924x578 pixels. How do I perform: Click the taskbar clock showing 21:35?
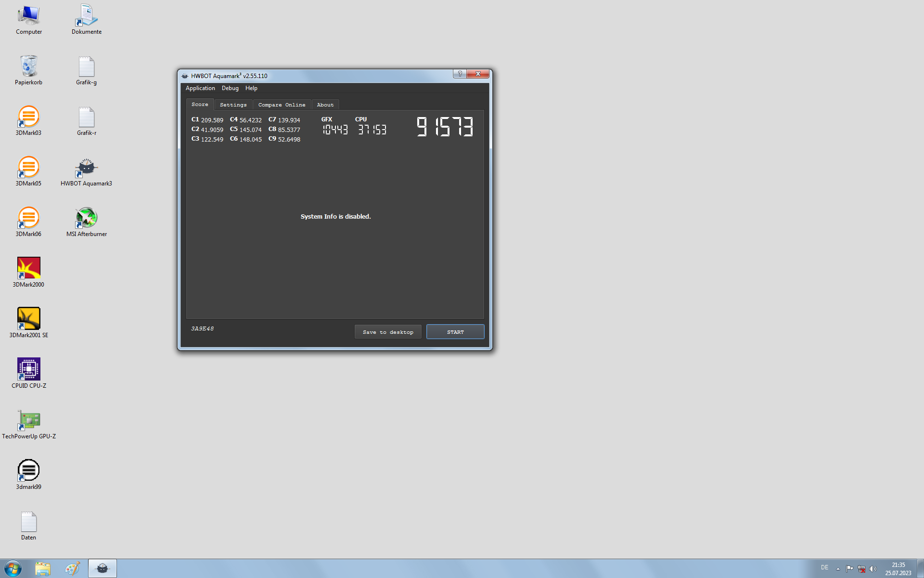pos(898,569)
